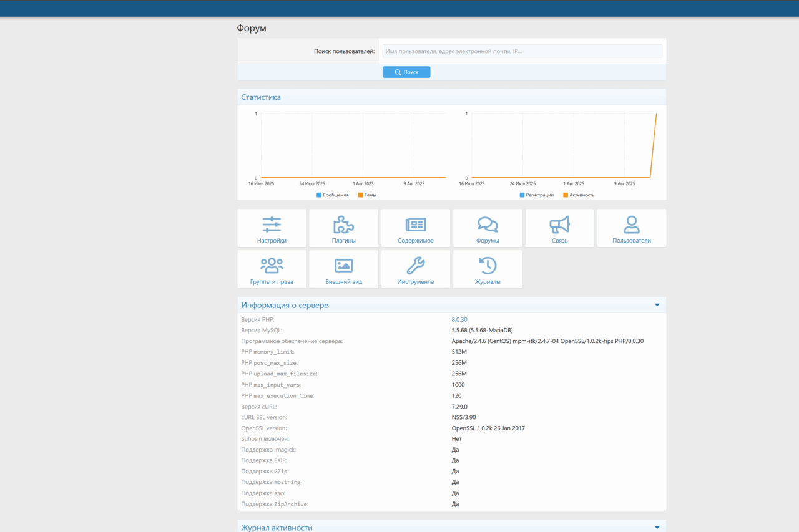799x532 pixels.
Task: Click the Поддержка ZipArchive label
Action: (x=275, y=504)
